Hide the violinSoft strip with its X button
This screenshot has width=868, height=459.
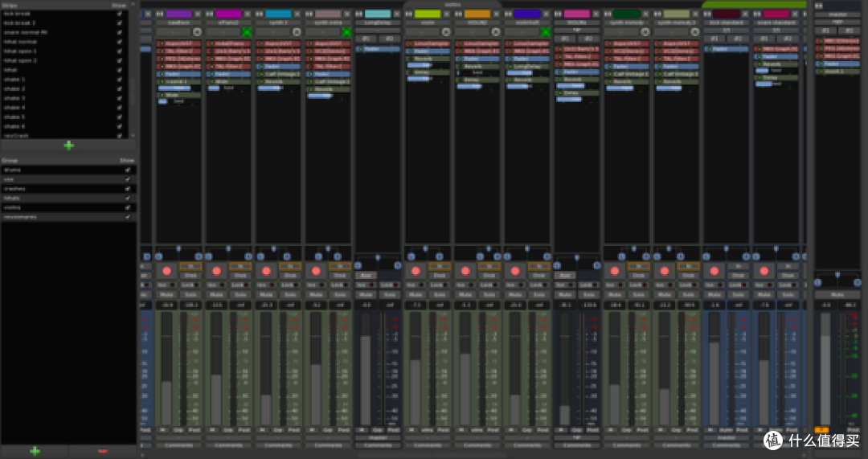[546, 14]
